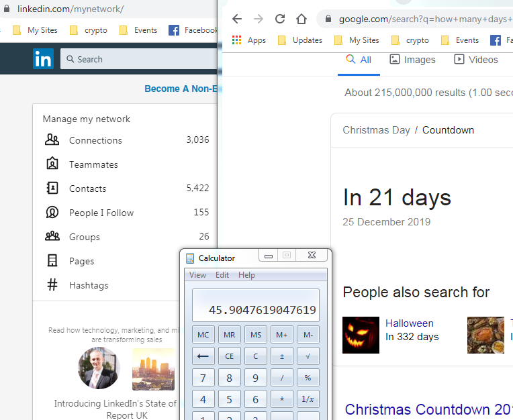The height and width of the screenshot is (420, 513).
Task: Open crypto bookmark folder in LinkedIn window
Action: click(89, 30)
